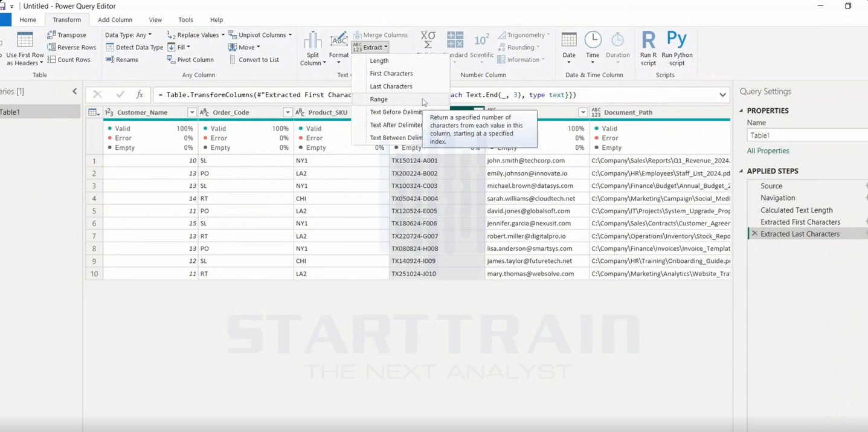Collapse the APPLIED STEPS section
868x432 pixels.
pos(742,171)
